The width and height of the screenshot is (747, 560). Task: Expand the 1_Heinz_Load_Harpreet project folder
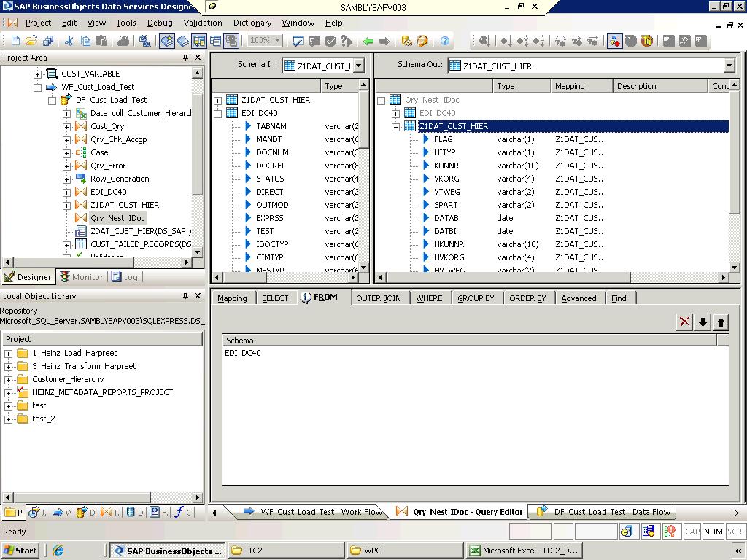pyautogui.click(x=8, y=354)
